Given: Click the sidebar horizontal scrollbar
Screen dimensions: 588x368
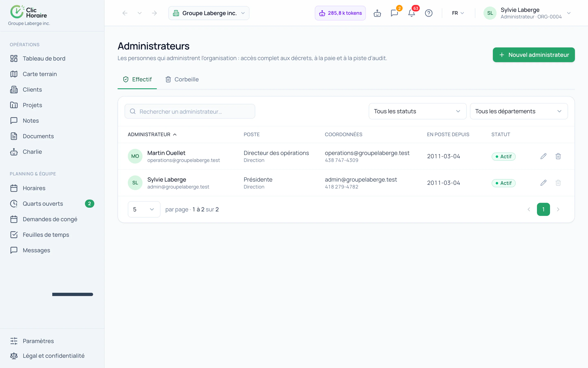Looking at the screenshot, I should tap(72, 294).
